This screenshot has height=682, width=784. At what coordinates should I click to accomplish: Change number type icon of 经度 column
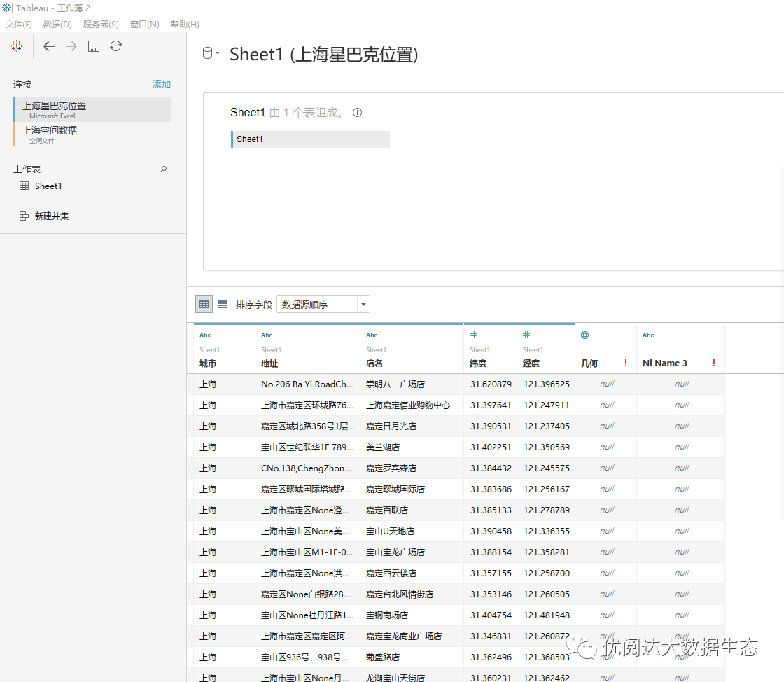(x=526, y=335)
